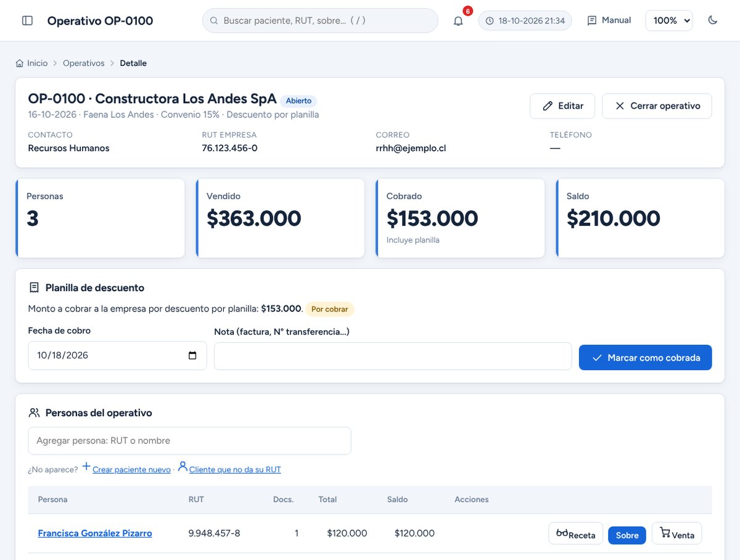The height and width of the screenshot is (560, 740).
Task: Click the email rrhh@ejemplo.cl
Action: [411, 148]
